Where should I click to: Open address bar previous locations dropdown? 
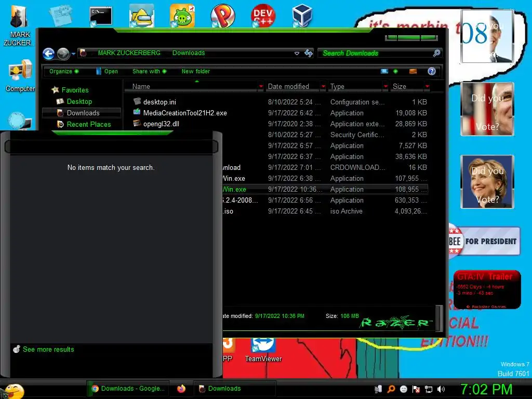(297, 54)
